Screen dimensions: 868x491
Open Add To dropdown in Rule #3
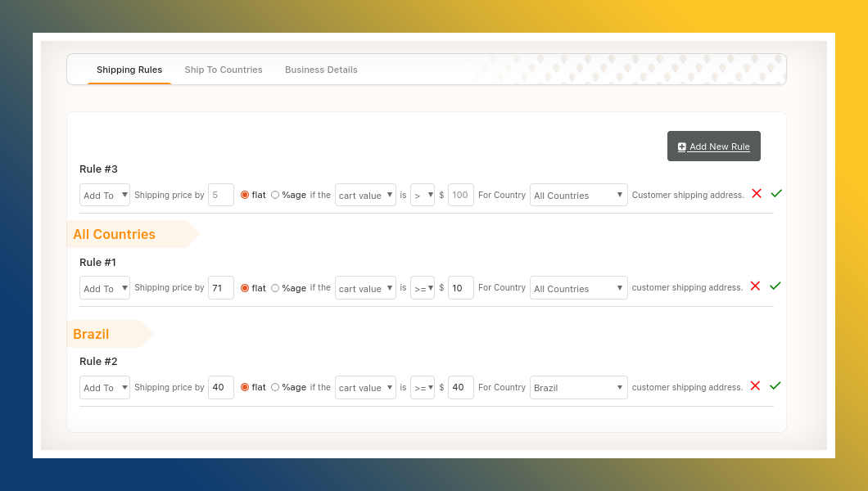105,195
